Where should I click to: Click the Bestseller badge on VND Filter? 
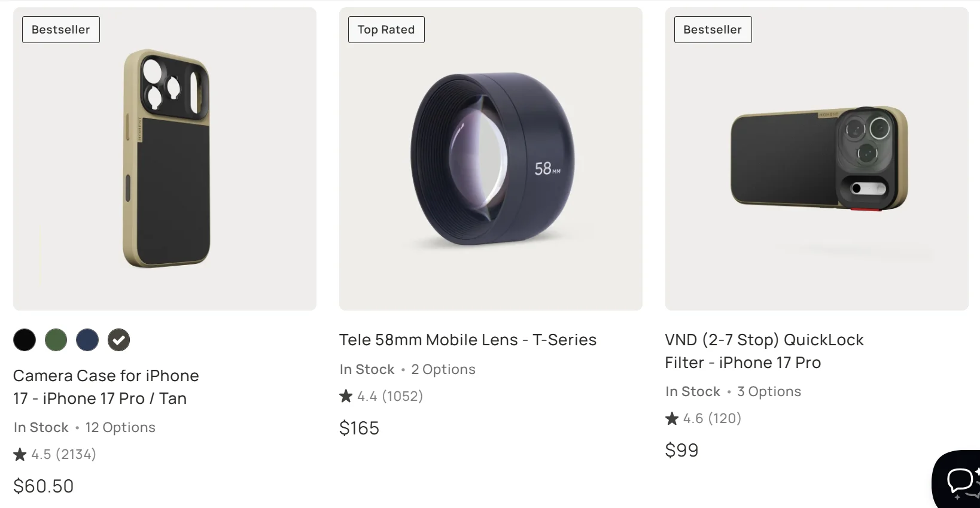[x=713, y=30]
